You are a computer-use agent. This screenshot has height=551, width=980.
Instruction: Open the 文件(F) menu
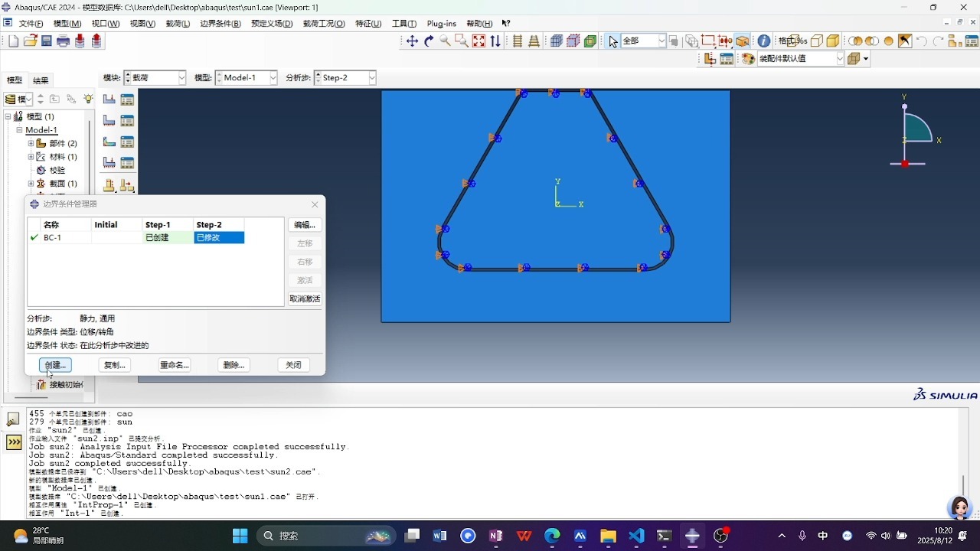31,24
